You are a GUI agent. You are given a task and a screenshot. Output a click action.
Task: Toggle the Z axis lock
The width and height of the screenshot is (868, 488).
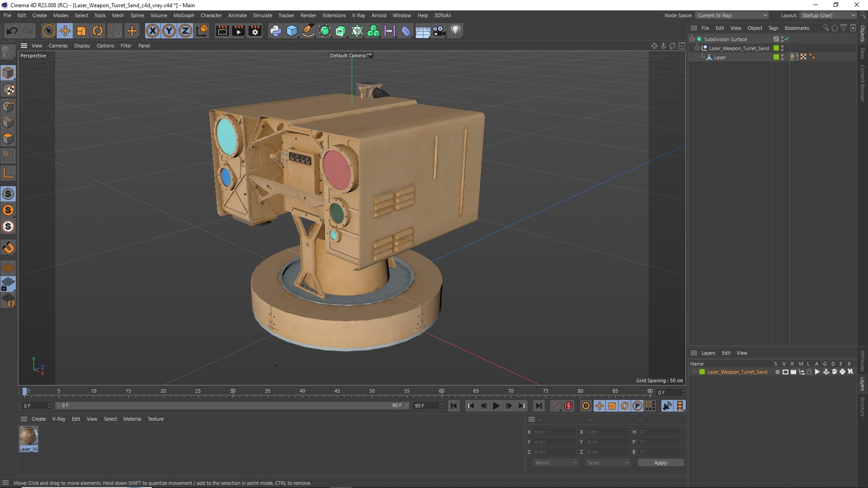coord(185,31)
